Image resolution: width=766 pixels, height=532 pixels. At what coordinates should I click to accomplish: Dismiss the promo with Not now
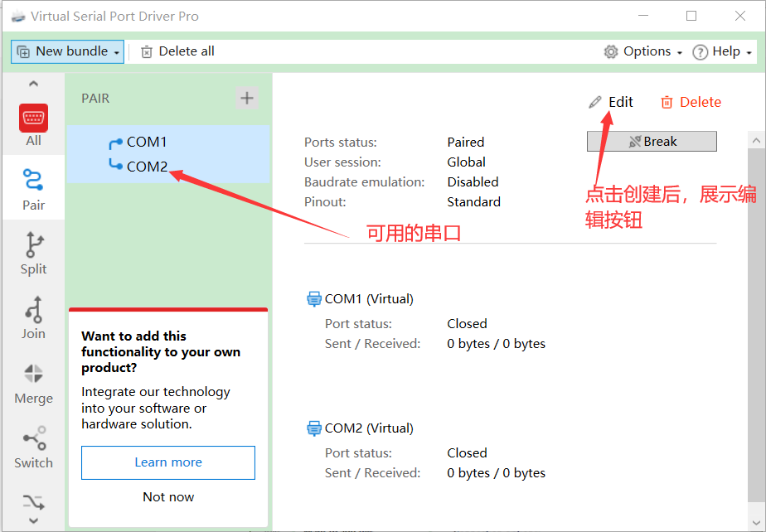point(168,497)
